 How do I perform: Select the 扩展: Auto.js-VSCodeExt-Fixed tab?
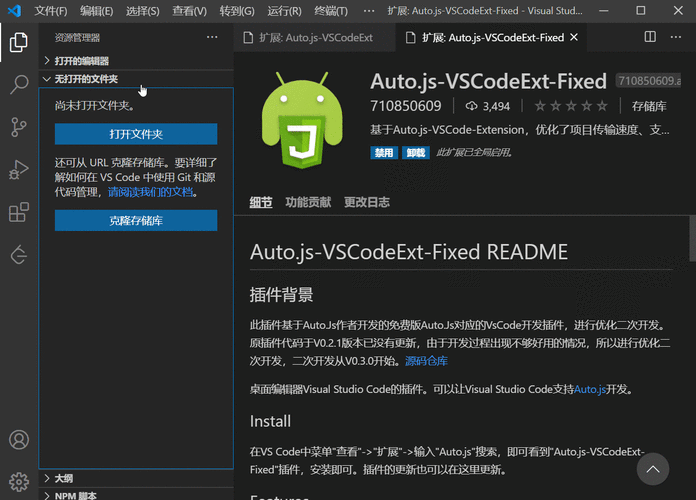491,37
